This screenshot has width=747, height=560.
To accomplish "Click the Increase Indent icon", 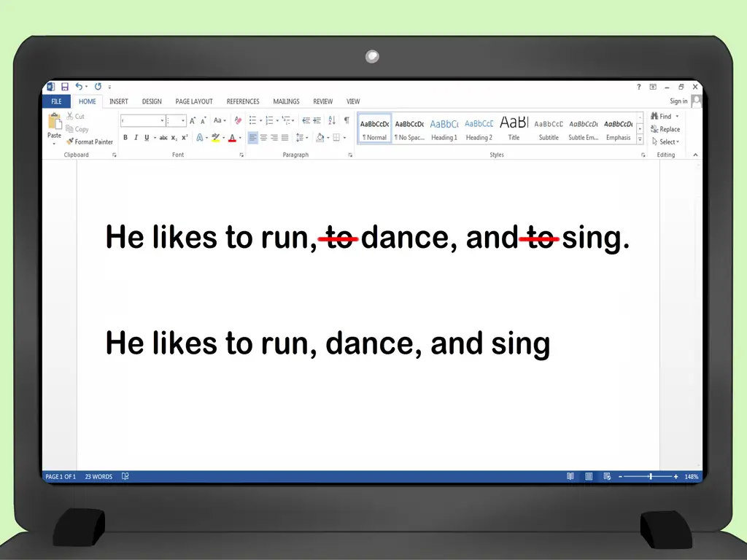I will coord(317,120).
